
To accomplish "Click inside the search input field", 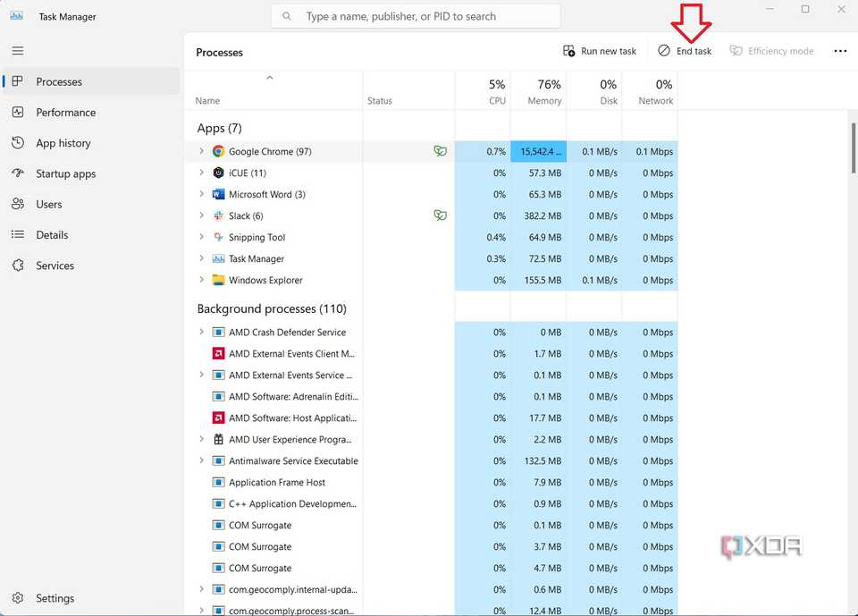I will point(416,15).
